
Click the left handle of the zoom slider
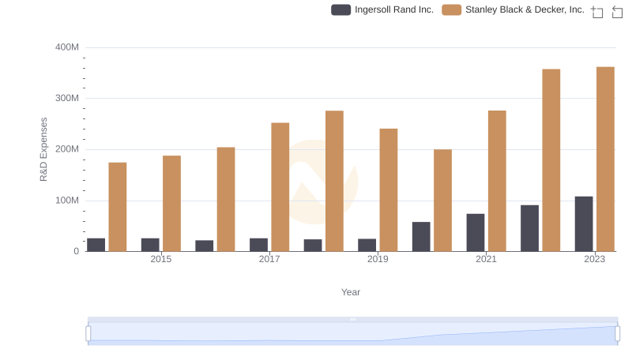[88, 334]
